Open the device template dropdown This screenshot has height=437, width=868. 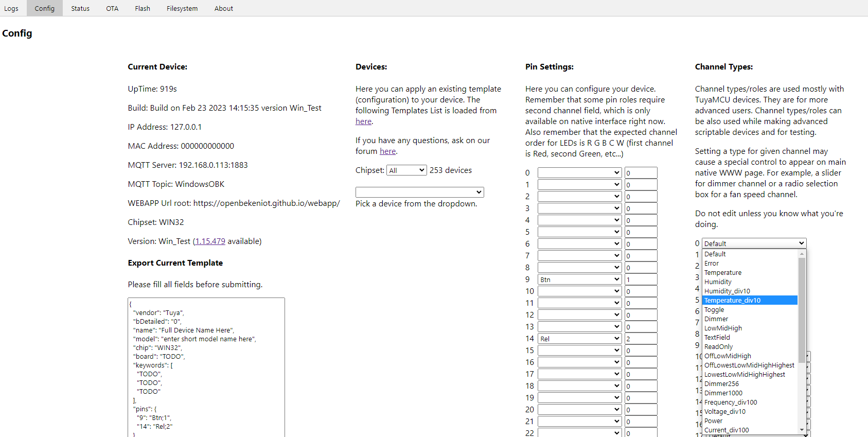click(420, 192)
